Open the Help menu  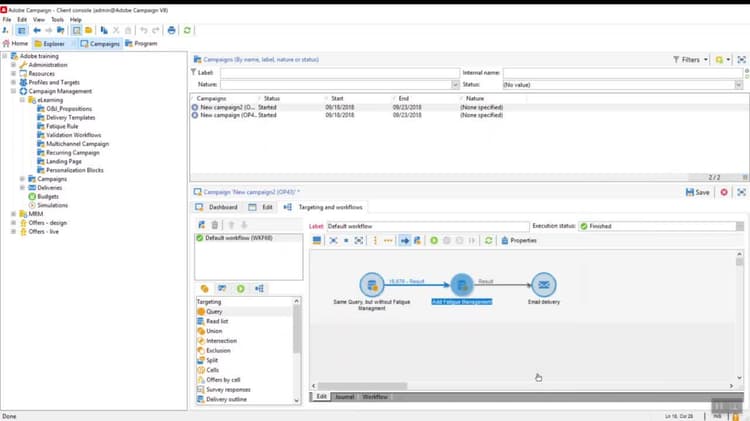coord(76,20)
